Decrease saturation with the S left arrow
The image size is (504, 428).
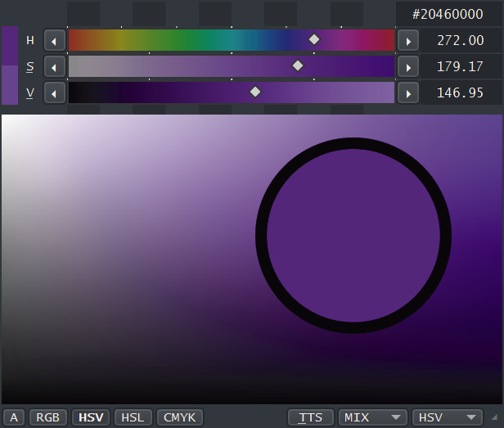(55, 67)
